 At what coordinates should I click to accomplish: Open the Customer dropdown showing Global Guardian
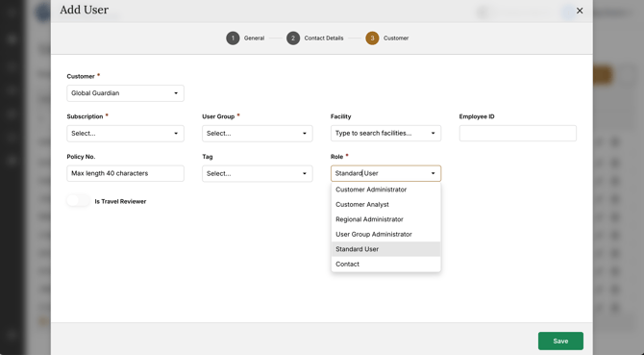click(125, 93)
